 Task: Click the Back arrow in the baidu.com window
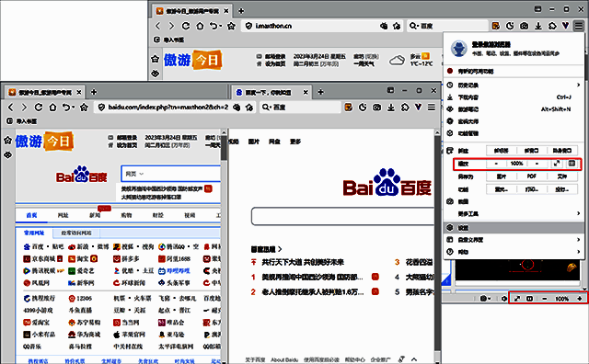click(10, 108)
